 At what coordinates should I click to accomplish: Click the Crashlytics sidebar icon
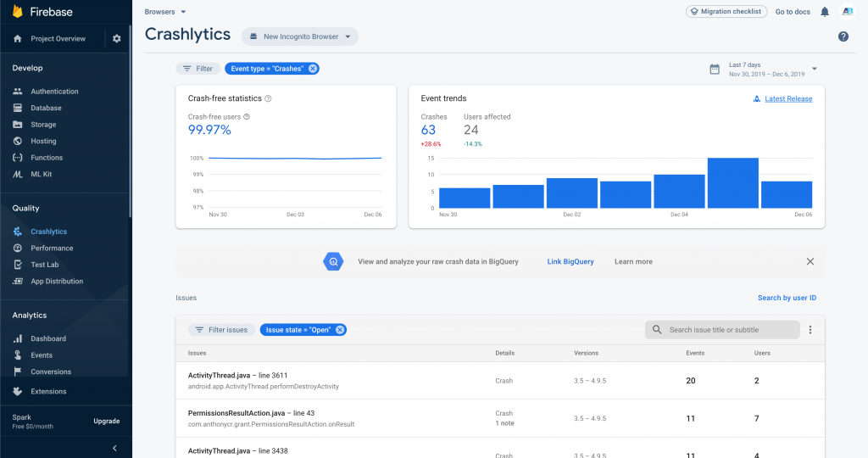18,232
